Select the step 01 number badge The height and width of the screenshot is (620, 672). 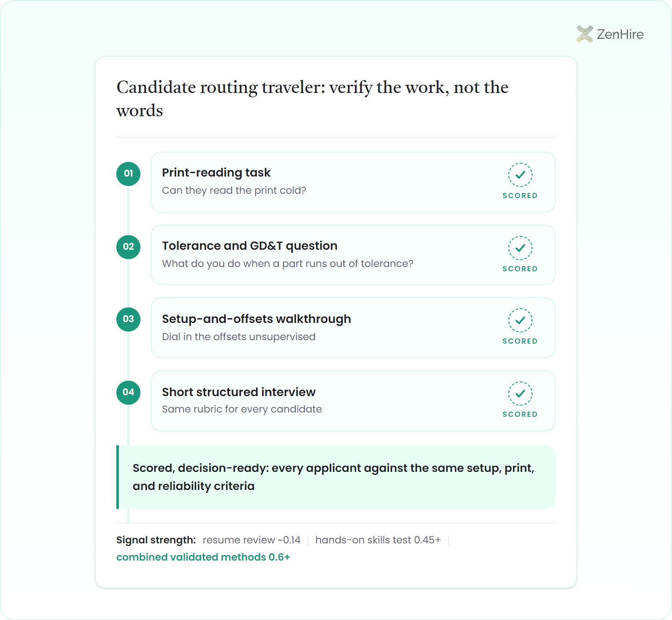point(128,174)
